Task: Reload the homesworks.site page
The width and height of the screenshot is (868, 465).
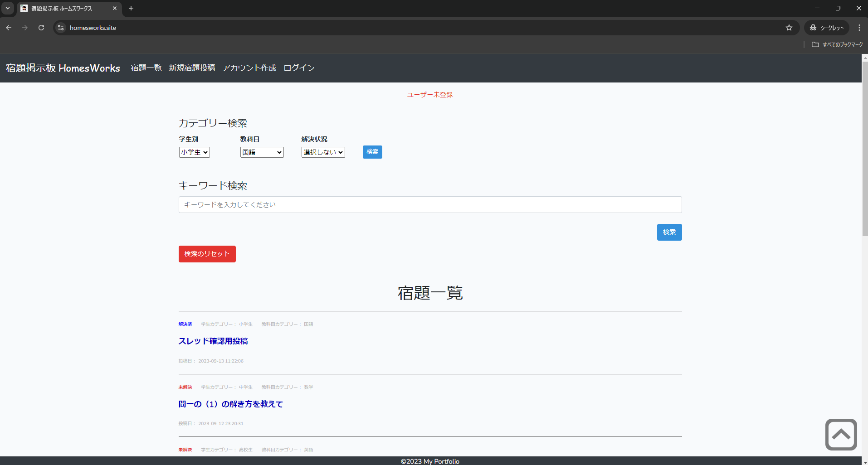Action: 41,28
